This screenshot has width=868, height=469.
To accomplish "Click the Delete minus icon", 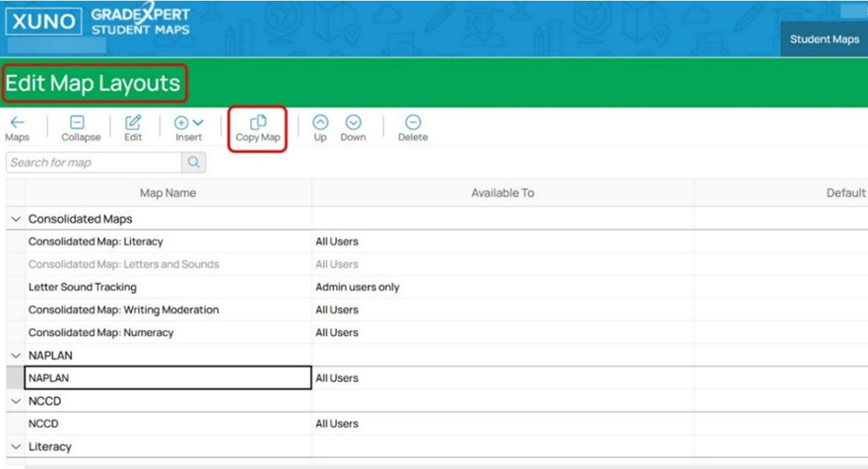I will (x=413, y=123).
